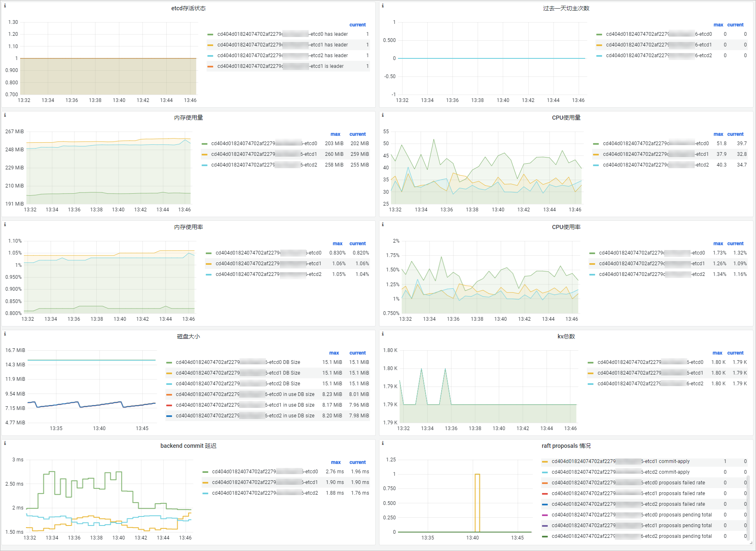Toggle etcd1 proposals failed rate series
756x551 pixels.
tap(628, 493)
